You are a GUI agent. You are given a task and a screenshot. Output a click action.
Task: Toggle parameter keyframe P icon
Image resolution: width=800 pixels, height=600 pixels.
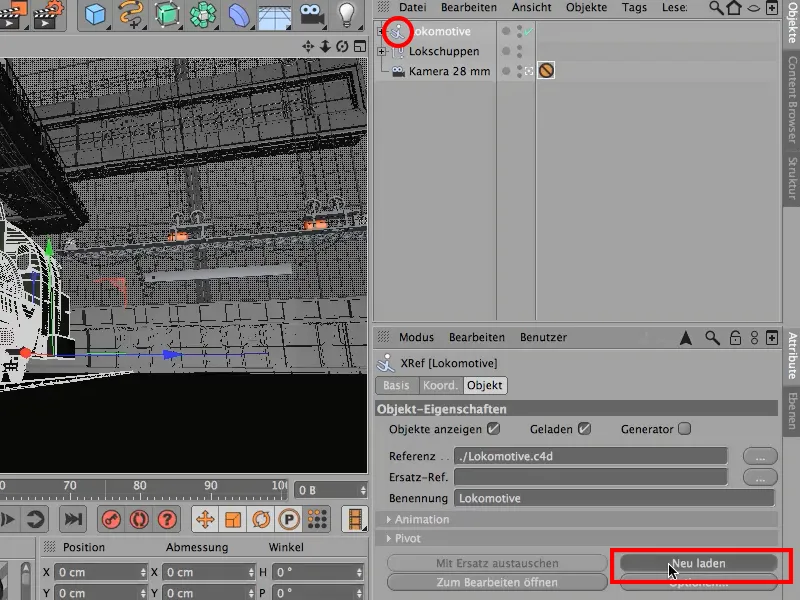(289, 519)
